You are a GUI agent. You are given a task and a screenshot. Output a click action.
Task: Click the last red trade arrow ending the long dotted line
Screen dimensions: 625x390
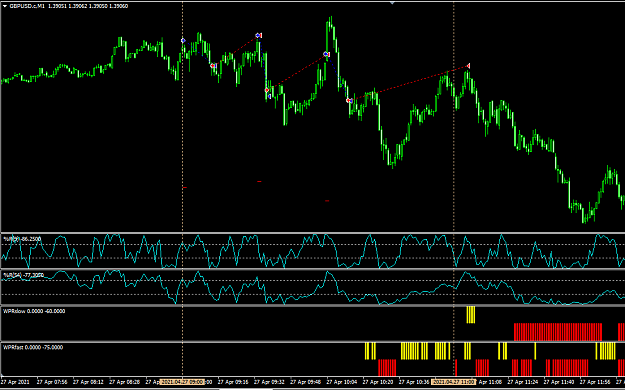pyautogui.click(x=468, y=66)
